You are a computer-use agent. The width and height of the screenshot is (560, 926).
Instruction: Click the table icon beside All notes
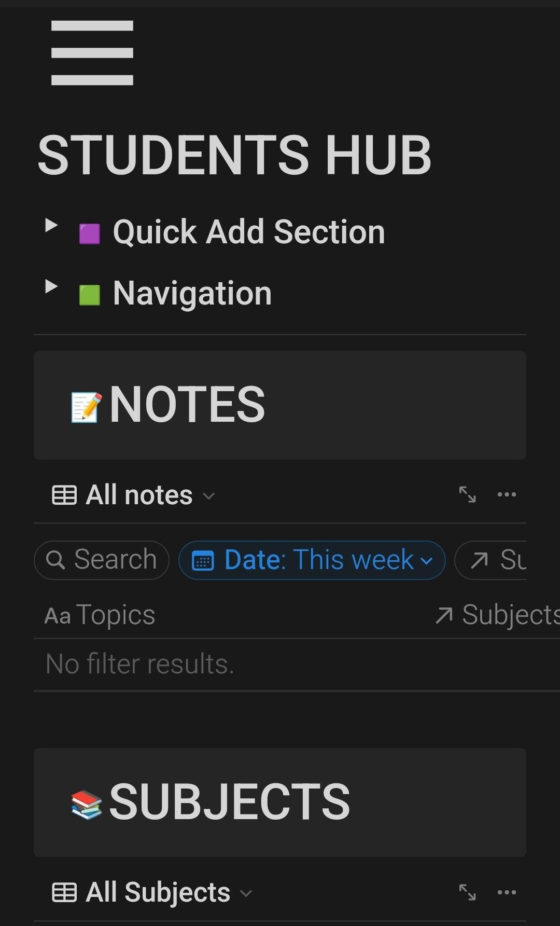point(64,495)
